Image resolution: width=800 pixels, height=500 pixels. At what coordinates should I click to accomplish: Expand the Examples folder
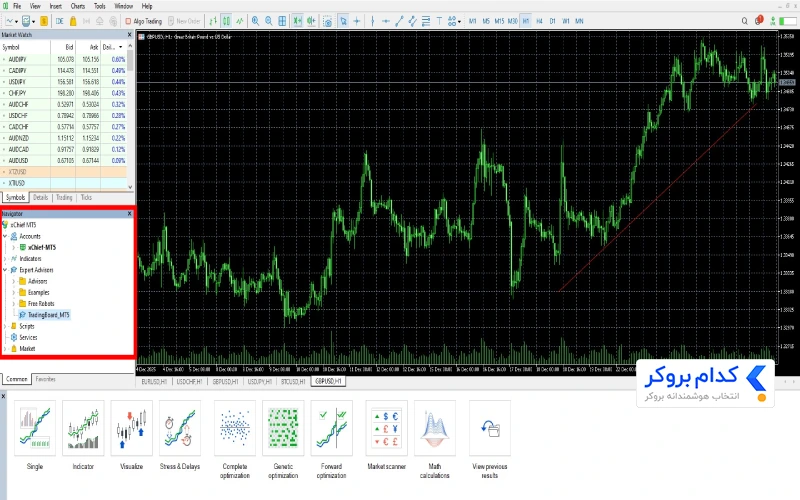point(14,292)
